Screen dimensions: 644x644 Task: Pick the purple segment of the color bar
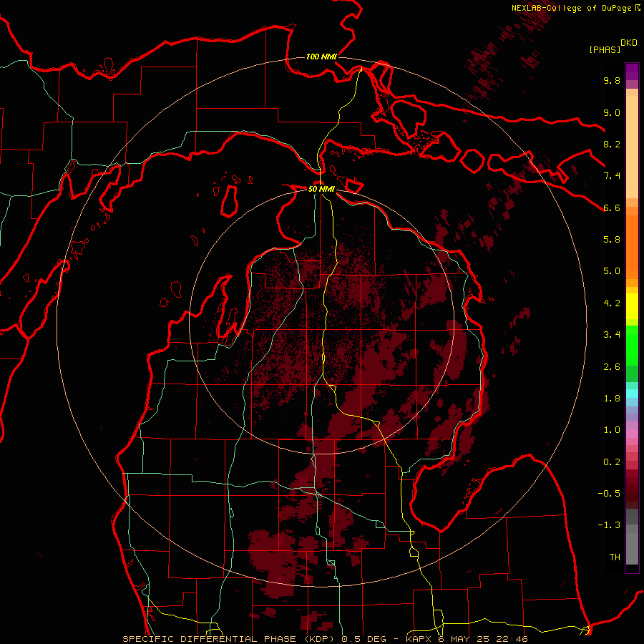[632, 72]
